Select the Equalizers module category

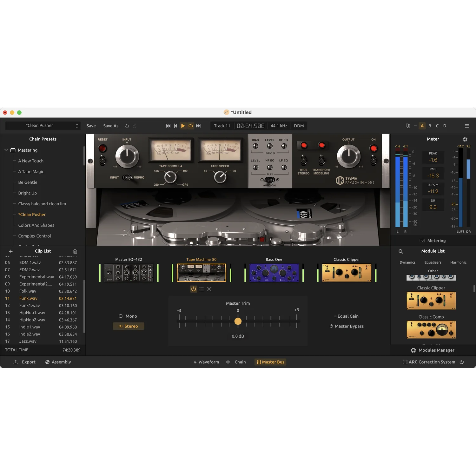tap(433, 262)
